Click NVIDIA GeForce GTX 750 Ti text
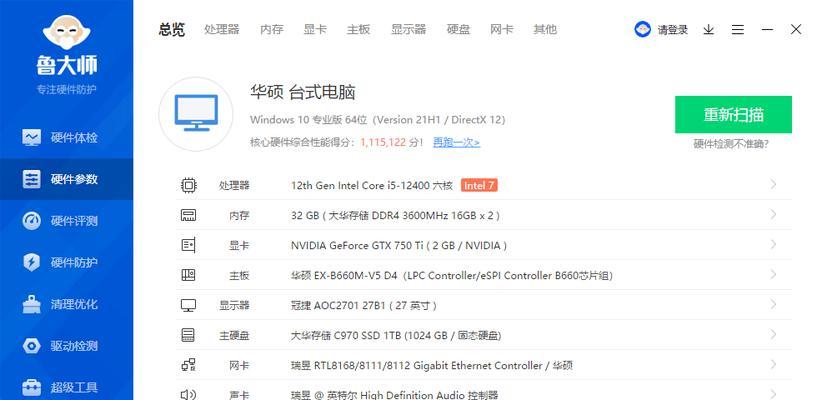 pyautogui.click(x=399, y=245)
